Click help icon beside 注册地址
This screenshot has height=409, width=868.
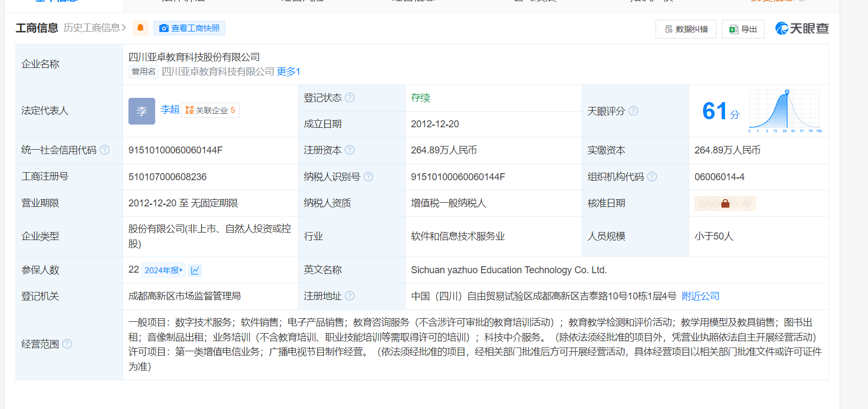click(350, 296)
